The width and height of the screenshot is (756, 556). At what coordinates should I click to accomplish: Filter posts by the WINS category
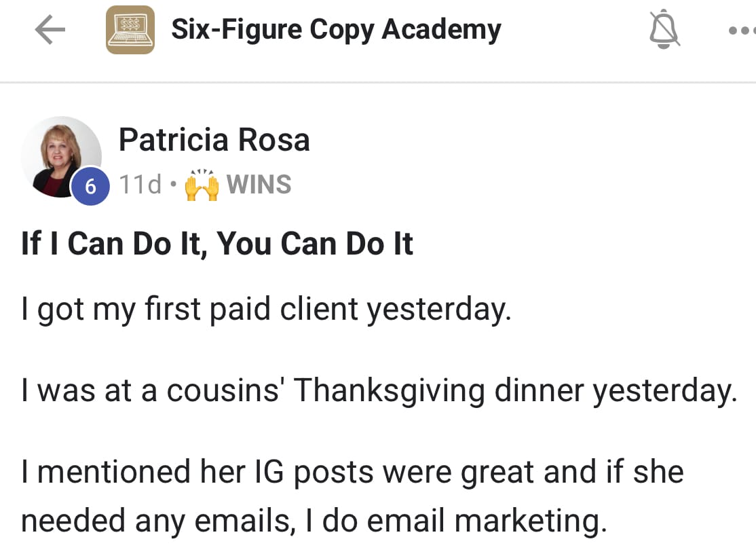(259, 185)
